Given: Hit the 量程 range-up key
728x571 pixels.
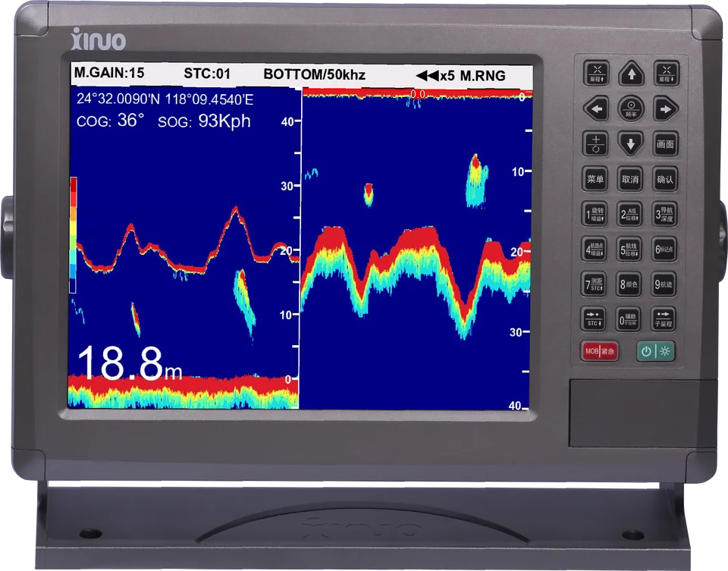Looking at the screenshot, I should coord(597,74).
